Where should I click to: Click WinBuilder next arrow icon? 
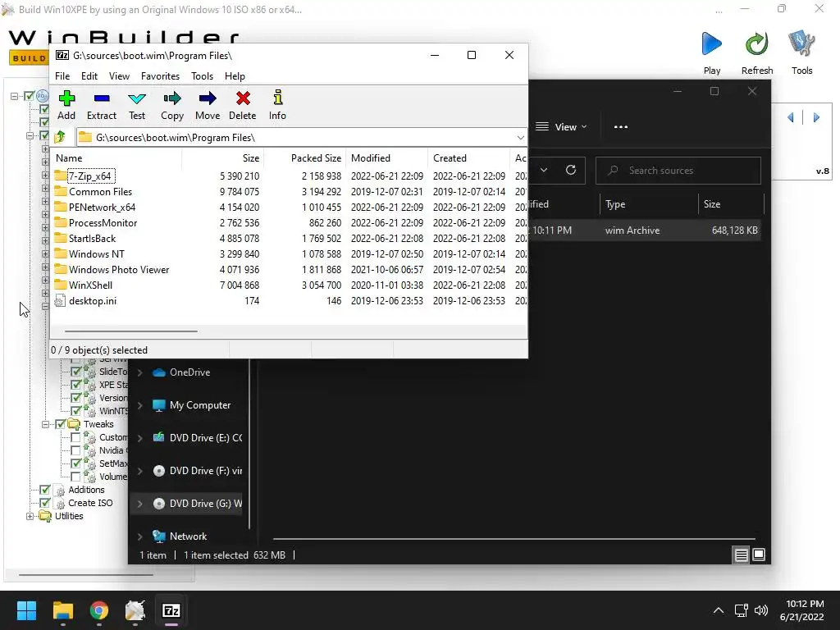point(816,117)
